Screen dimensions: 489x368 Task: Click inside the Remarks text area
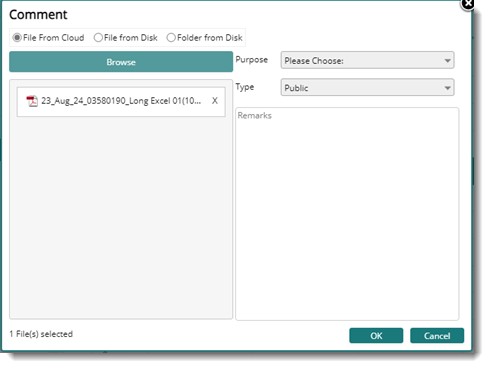point(347,214)
